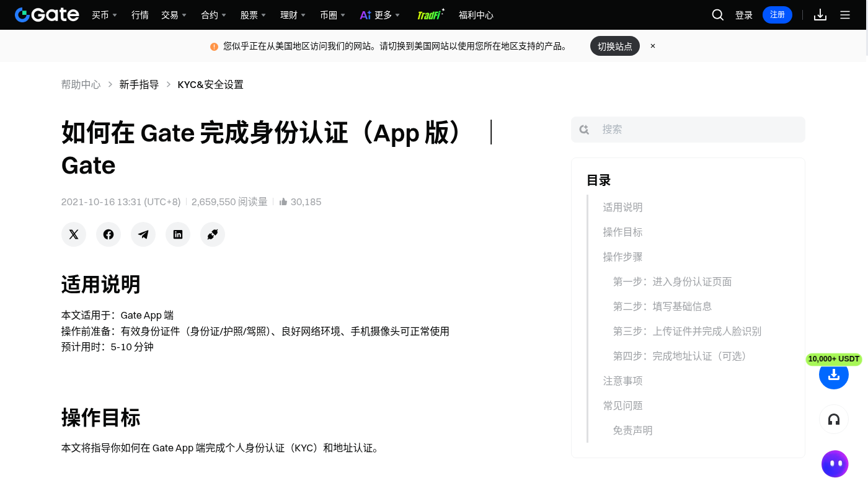
Task: Expand the 交易 dropdown menu
Action: pos(174,15)
